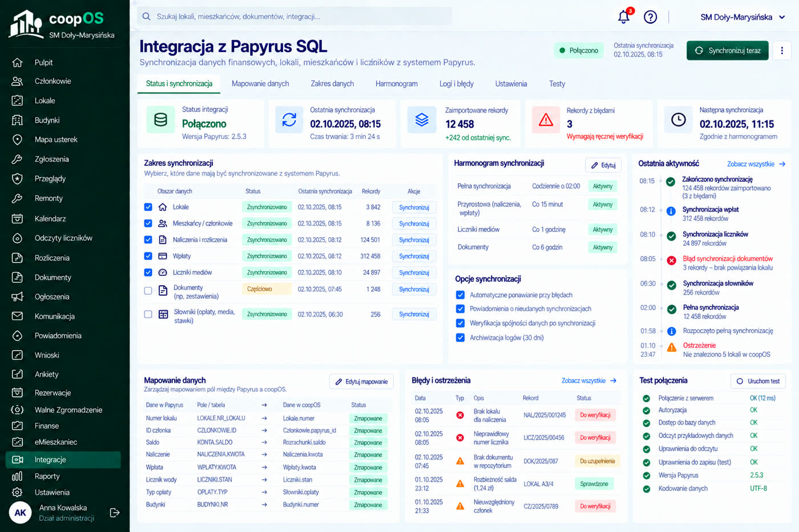Image resolution: width=799 pixels, height=532 pixels.
Task: Enable the Dokumenty sync checkbox
Action: point(148,291)
